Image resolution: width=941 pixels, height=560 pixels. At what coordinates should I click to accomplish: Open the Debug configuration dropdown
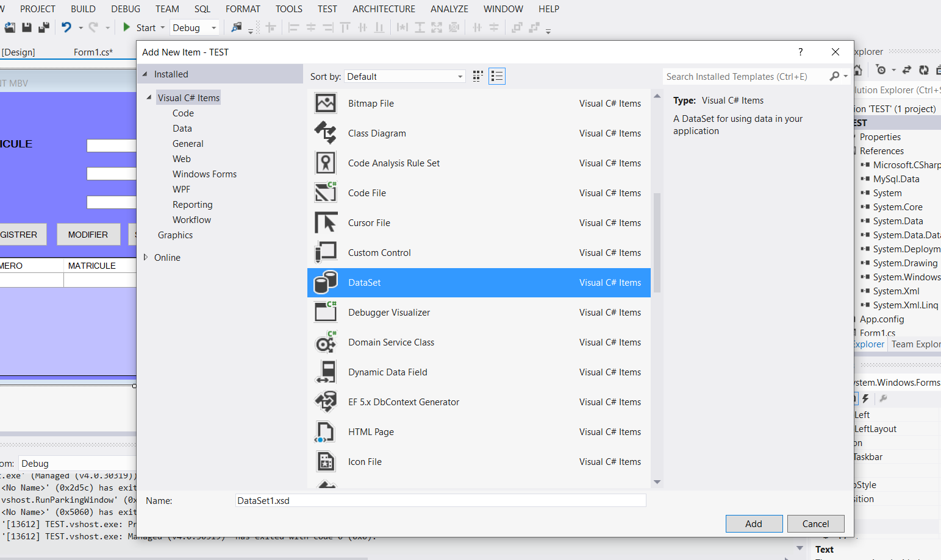(195, 27)
